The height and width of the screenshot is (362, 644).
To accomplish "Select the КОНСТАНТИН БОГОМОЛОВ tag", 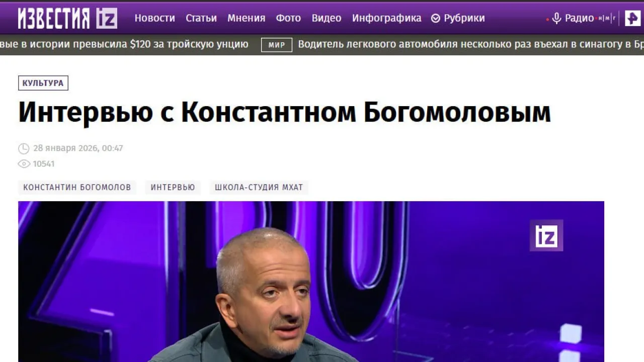I will 77,188.
